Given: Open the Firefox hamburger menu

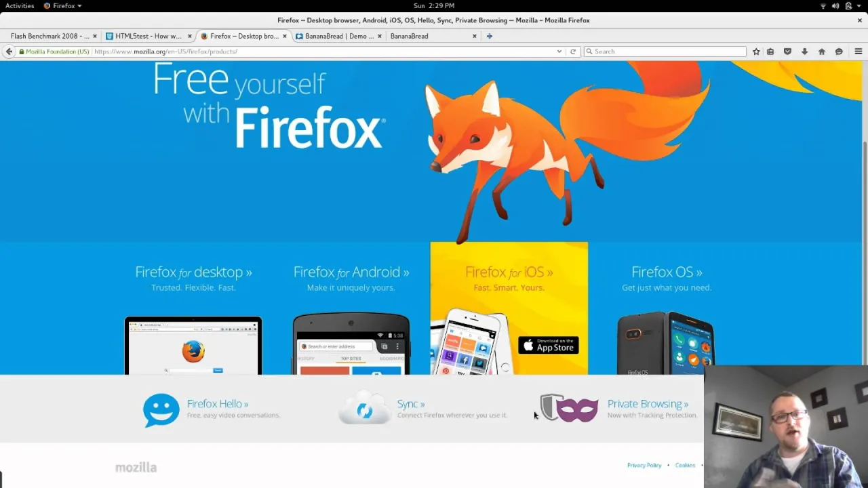Looking at the screenshot, I should (859, 52).
